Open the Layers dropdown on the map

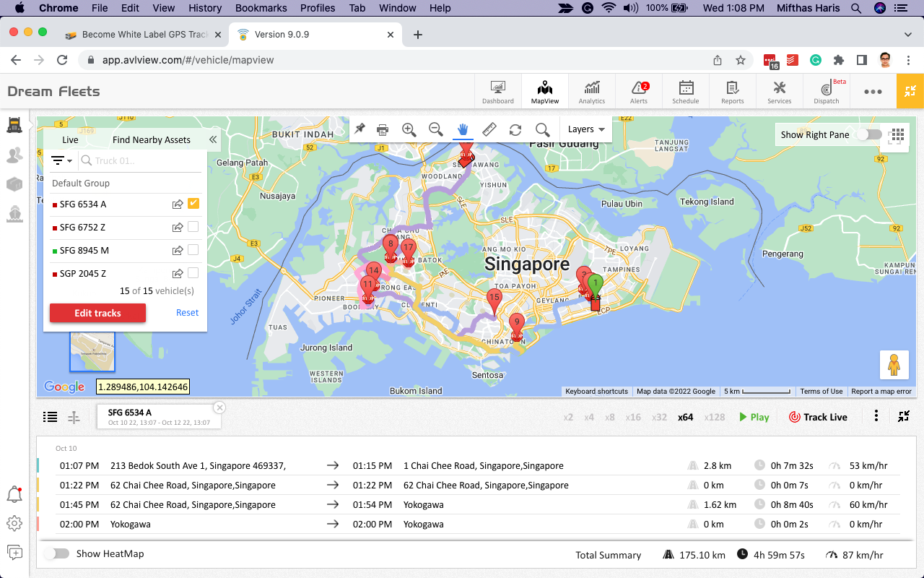(585, 129)
